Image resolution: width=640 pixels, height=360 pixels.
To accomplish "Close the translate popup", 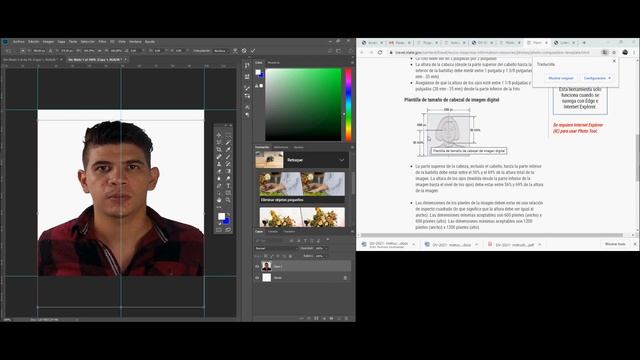I will pyautogui.click(x=614, y=61).
